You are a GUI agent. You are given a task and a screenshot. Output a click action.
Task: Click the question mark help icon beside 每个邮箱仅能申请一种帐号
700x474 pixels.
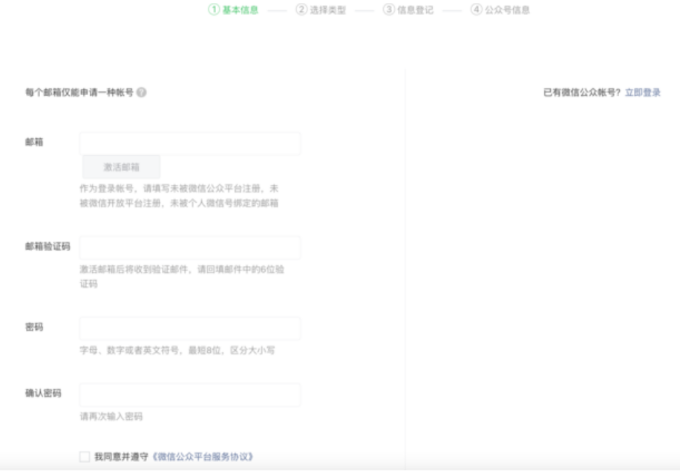142,93
